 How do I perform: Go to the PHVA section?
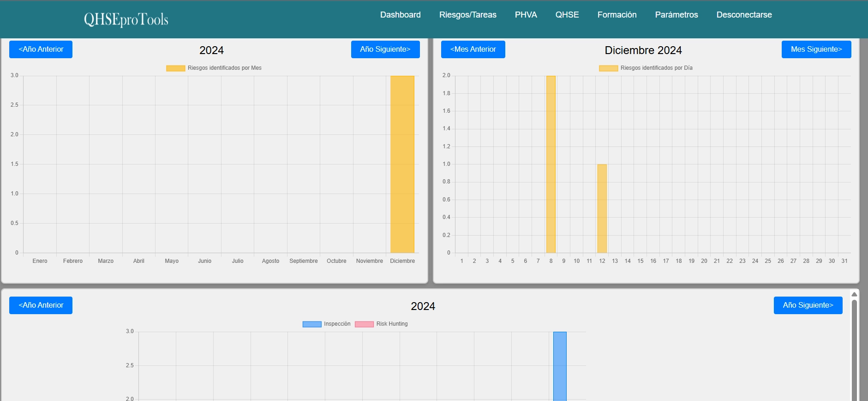click(x=526, y=15)
